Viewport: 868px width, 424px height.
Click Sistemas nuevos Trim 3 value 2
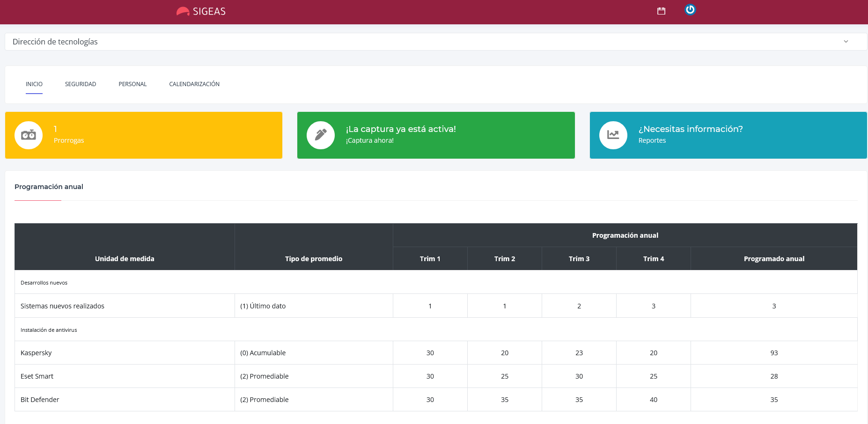point(579,306)
